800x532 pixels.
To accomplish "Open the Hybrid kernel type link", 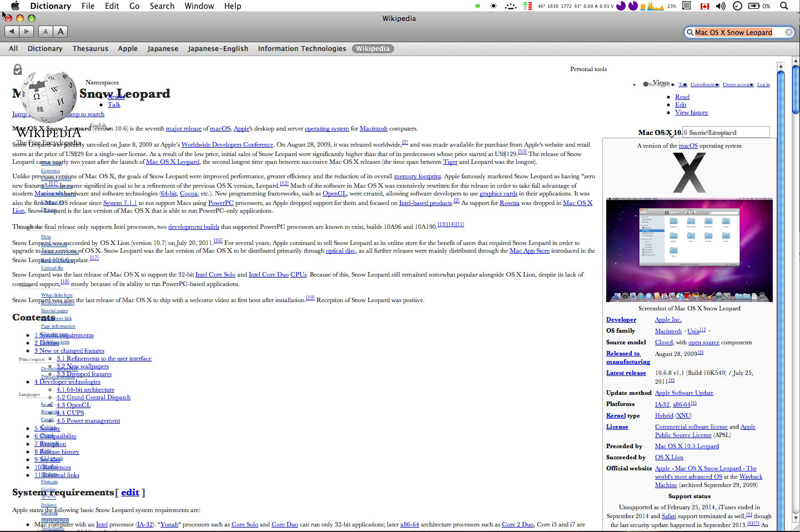I will coord(664,415).
